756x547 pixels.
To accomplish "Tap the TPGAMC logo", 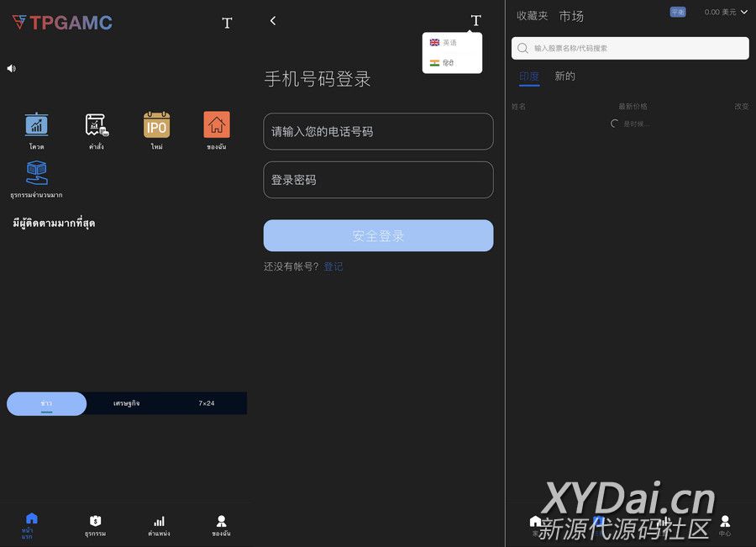I will coord(62,23).
